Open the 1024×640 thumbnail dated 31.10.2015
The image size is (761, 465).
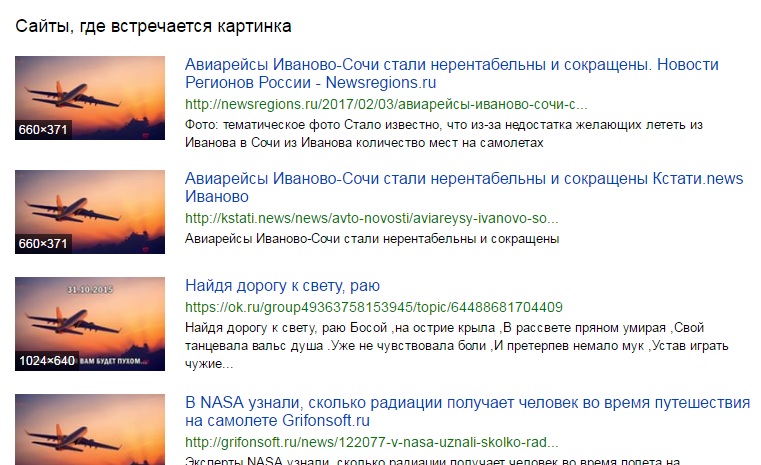point(90,324)
